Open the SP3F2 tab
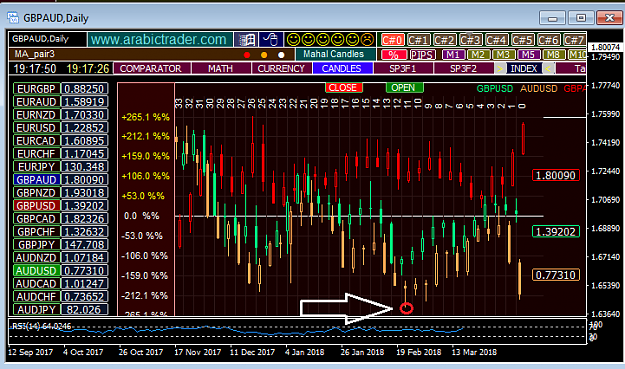Image resolution: width=625 pixels, height=369 pixels. [x=464, y=69]
